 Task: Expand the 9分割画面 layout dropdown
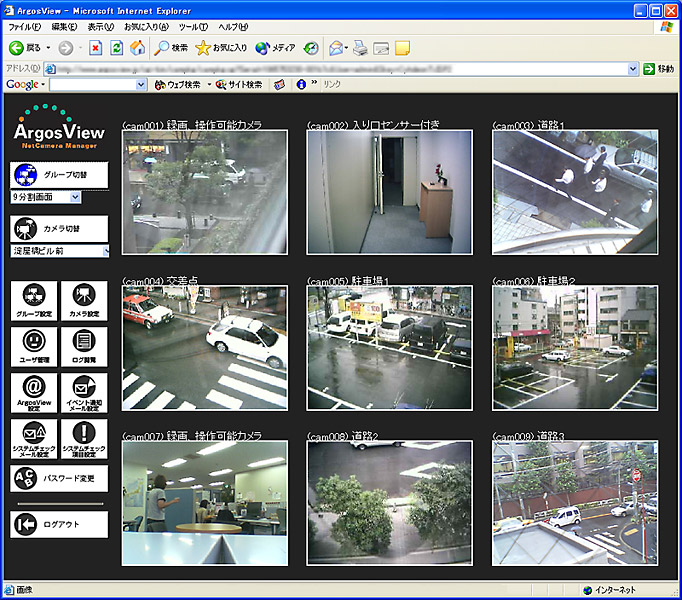[x=76, y=198]
